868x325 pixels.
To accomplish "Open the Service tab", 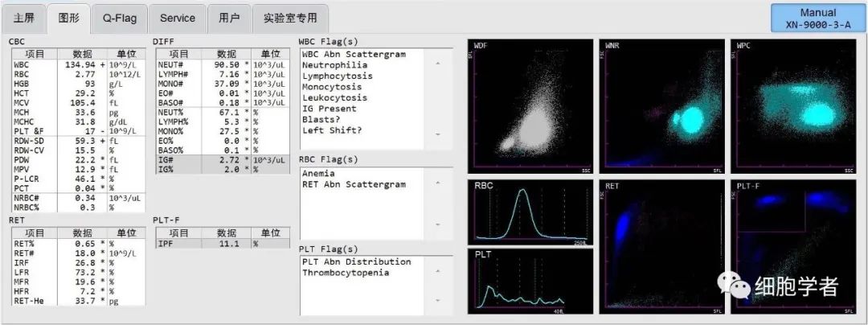I will (177, 18).
